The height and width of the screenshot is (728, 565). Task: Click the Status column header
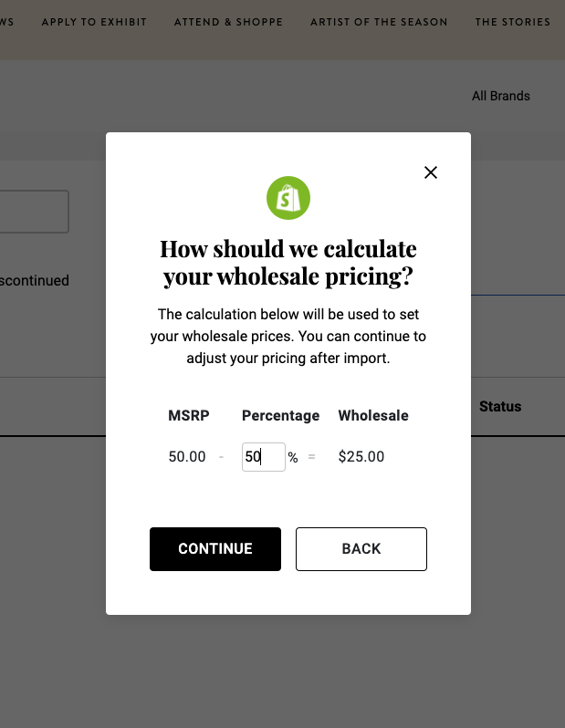pyautogui.click(x=499, y=407)
